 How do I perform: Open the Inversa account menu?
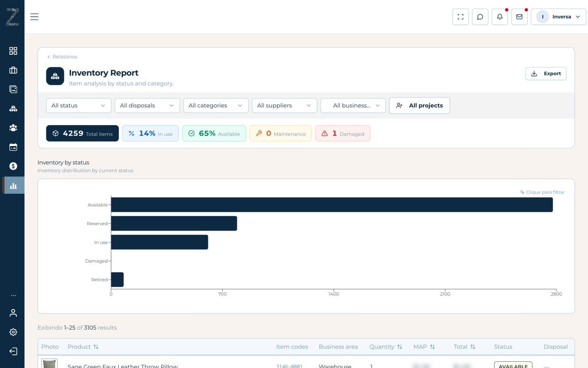tap(558, 17)
